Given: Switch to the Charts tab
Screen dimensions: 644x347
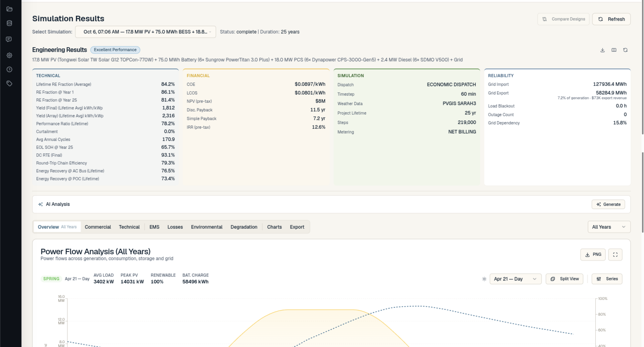Looking at the screenshot, I should click(x=274, y=227).
